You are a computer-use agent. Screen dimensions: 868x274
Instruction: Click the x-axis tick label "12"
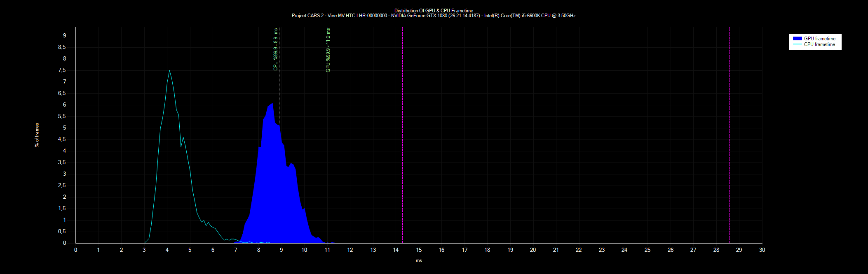[350, 250]
